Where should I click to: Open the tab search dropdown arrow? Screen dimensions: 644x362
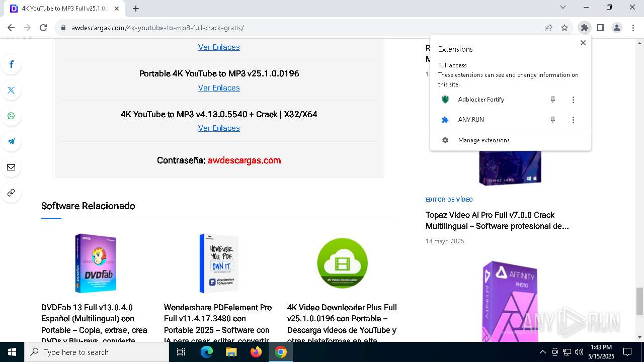pyautogui.click(x=563, y=8)
